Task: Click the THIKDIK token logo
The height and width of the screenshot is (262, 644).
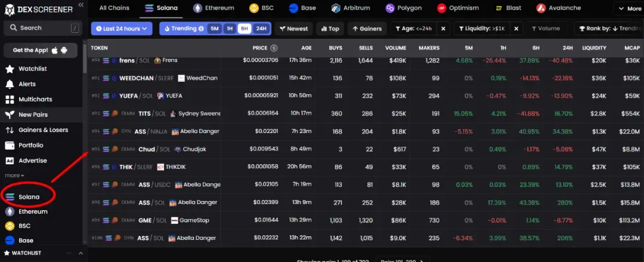Action: [160, 167]
